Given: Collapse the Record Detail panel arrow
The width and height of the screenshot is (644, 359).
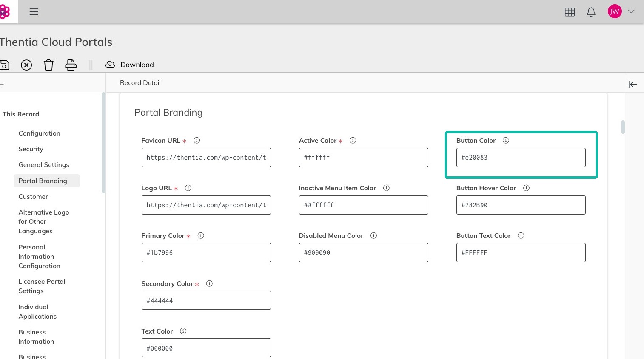Looking at the screenshot, I should (x=633, y=85).
